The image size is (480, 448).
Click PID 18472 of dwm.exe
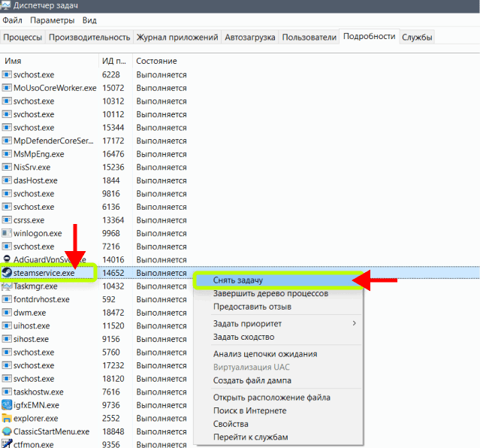click(x=113, y=313)
